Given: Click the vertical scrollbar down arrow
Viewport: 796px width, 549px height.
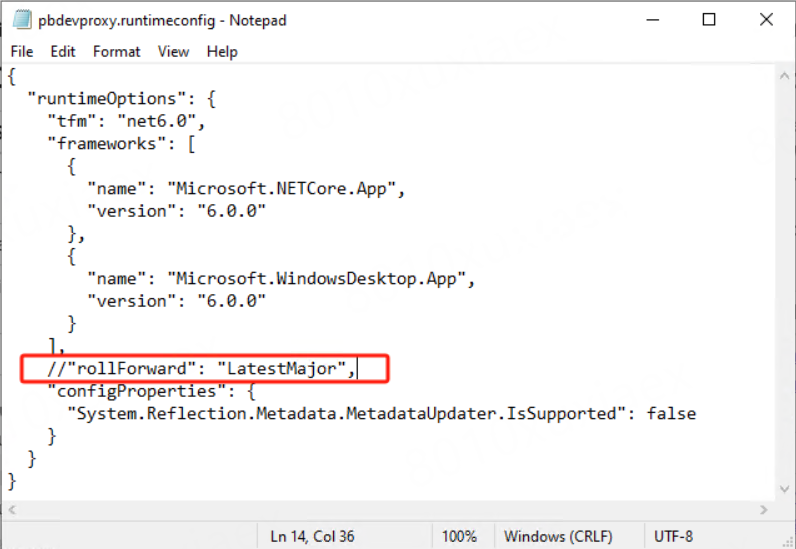Looking at the screenshot, I should tap(785, 490).
